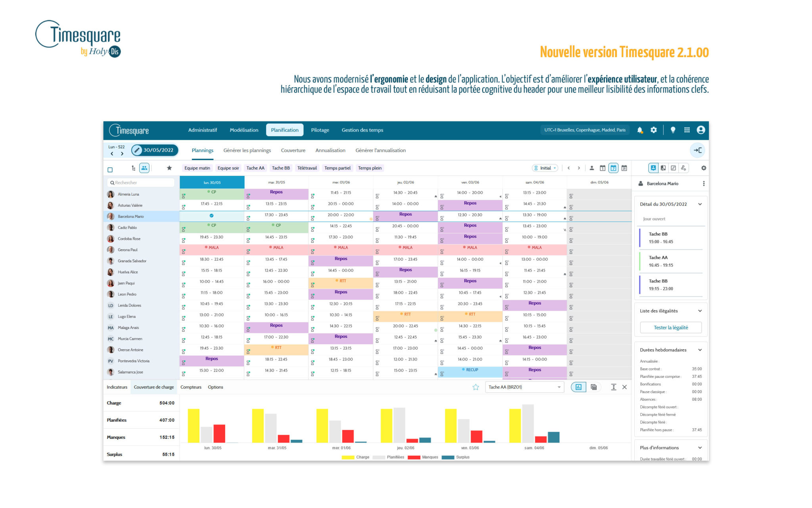Open the Options tab link

click(215, 387)
